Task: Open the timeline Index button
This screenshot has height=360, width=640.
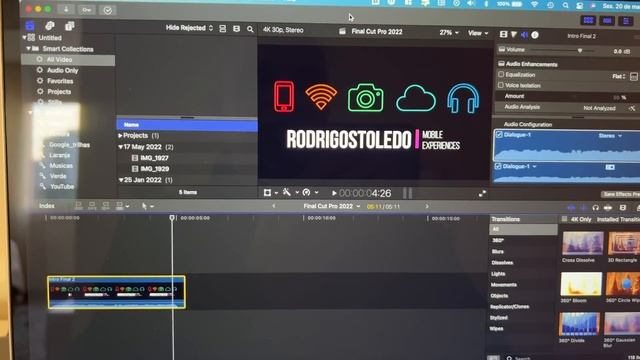Action: click(47, 206)
